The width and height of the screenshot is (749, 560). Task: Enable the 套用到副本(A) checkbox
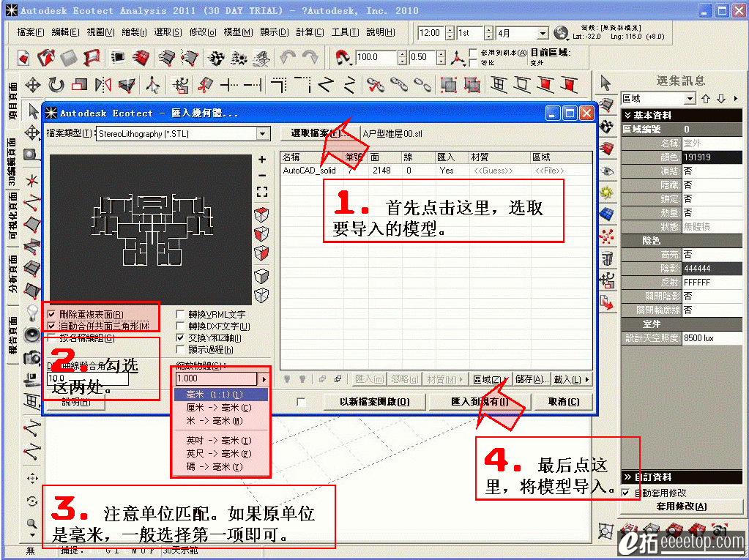(474, 53)
